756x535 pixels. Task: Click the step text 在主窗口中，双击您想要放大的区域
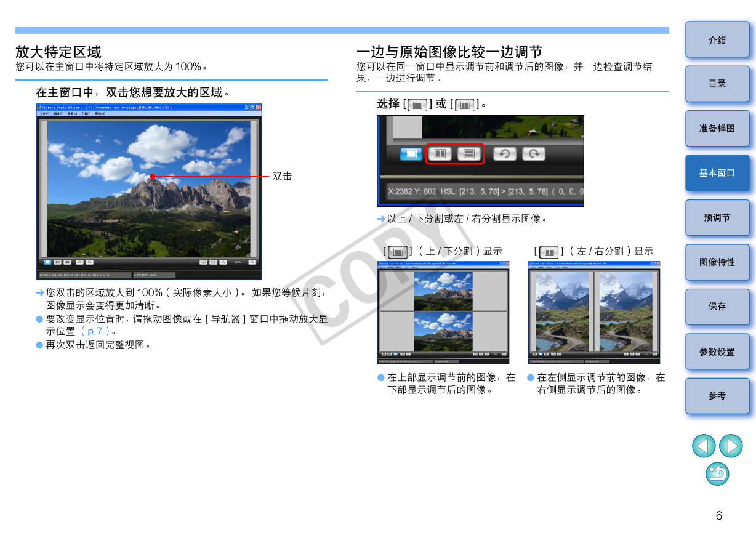pos(133,92)
